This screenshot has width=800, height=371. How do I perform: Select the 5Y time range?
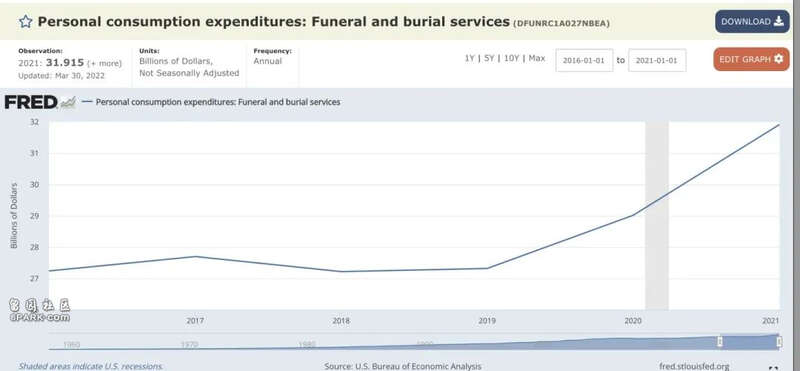point(489,58)
